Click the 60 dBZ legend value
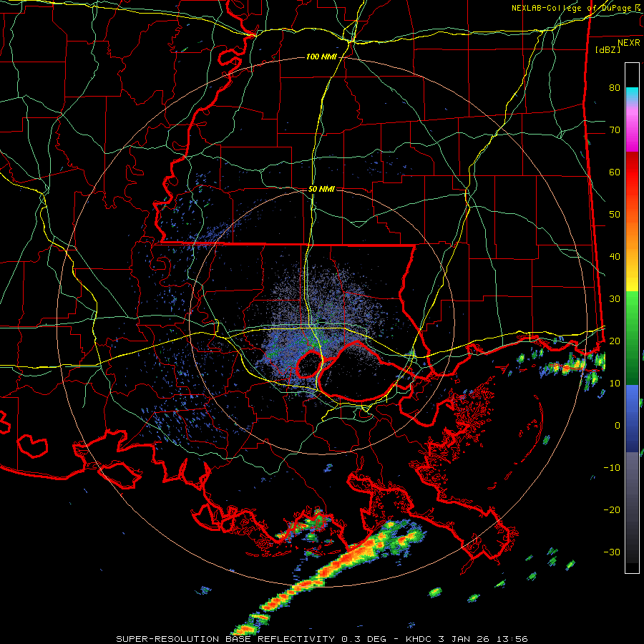The height and width of the screenshot is (644, 644). click(x=615, y=172)
